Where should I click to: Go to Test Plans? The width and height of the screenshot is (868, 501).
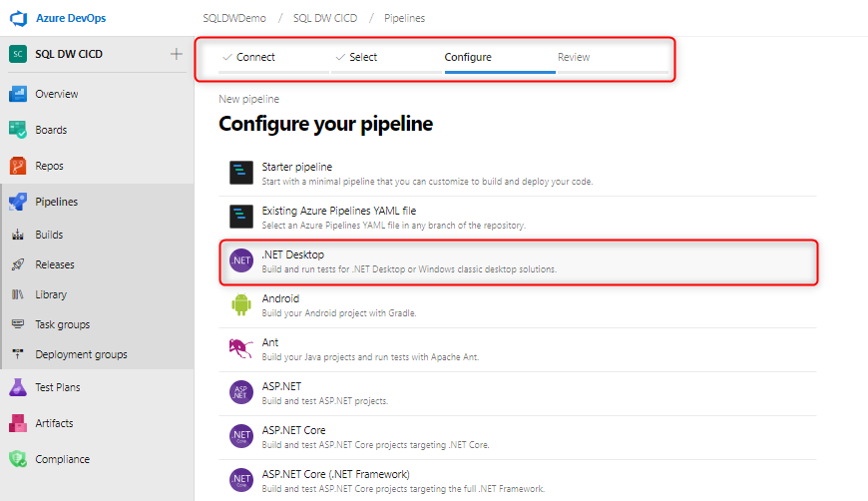[x=58, y=387]
